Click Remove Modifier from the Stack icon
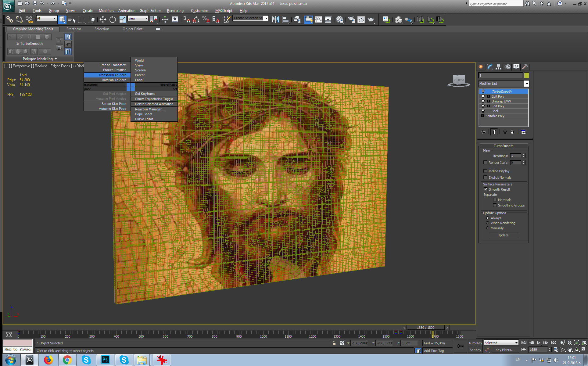 click(x=512, y=132)
